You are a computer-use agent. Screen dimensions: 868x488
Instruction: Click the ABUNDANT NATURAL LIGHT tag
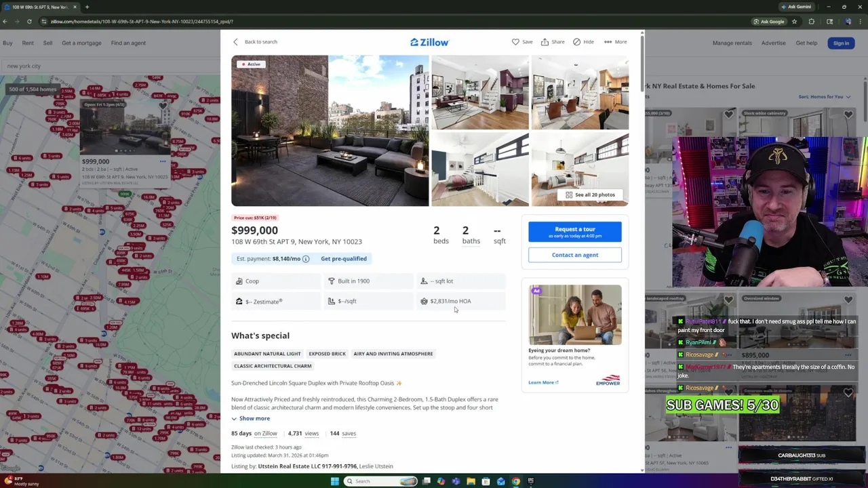[267, 354]
